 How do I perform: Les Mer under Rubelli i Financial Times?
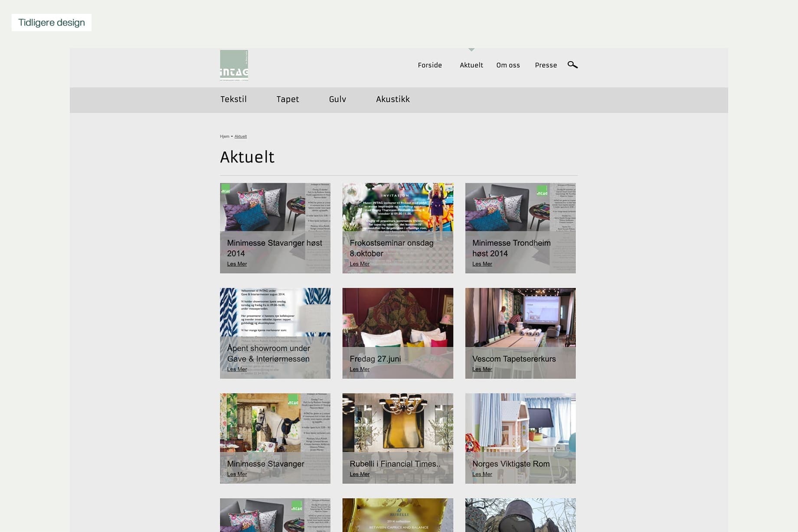pyautogui.click(x=360, y=474)
